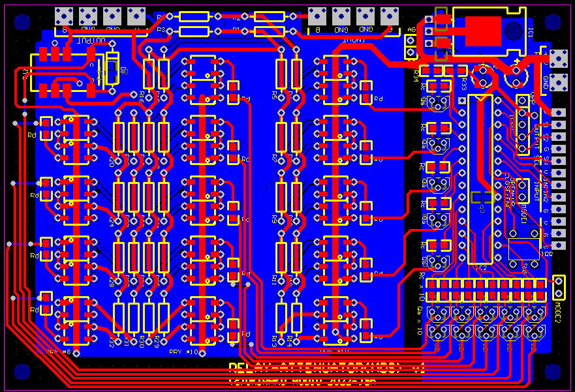Click the IC1 silkscreen label

531,34
